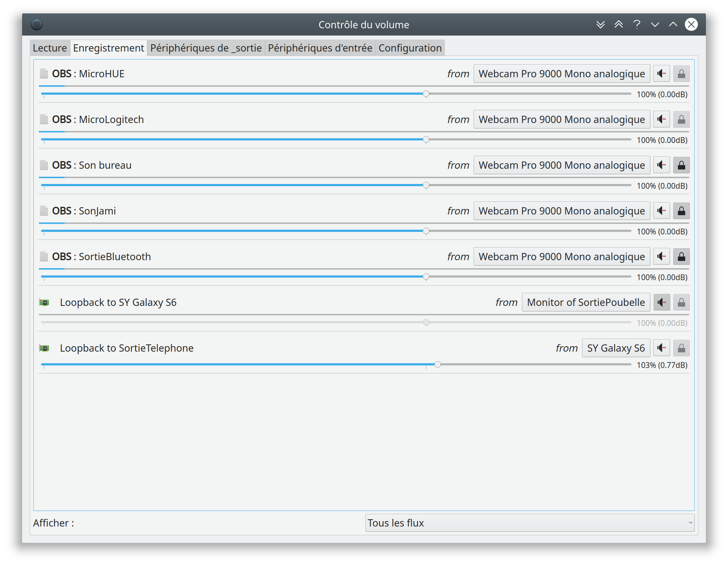Change device for OBS : MicroHUE
Viewport: 728px width, 565px height.
(x=561, y=73)
